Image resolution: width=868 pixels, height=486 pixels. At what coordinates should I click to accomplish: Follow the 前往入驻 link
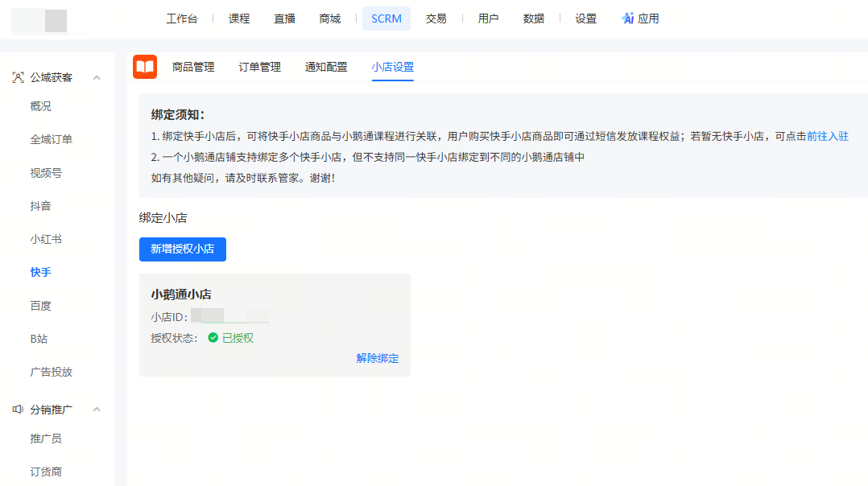828,136
